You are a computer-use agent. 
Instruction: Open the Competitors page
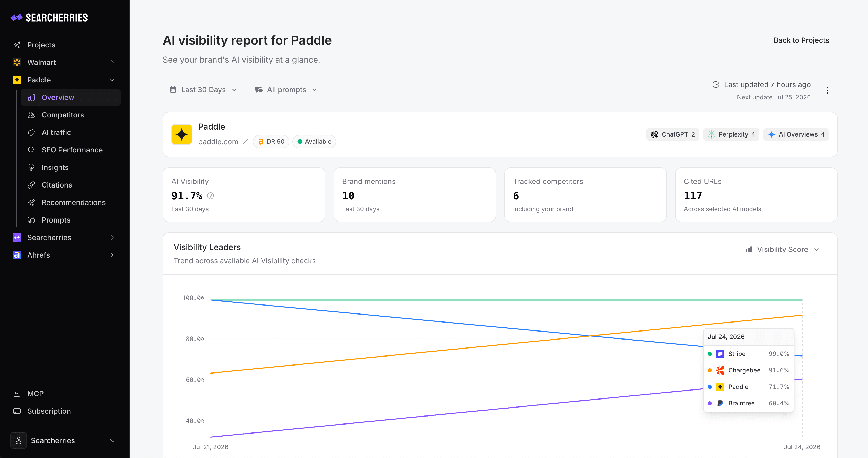71,115
